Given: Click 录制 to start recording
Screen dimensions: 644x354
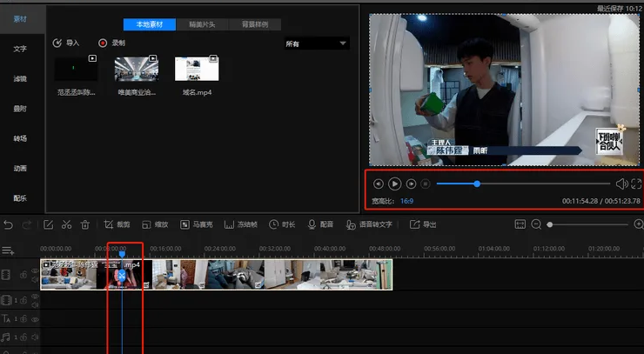Looking at the screenshot, I should point(111,43).
